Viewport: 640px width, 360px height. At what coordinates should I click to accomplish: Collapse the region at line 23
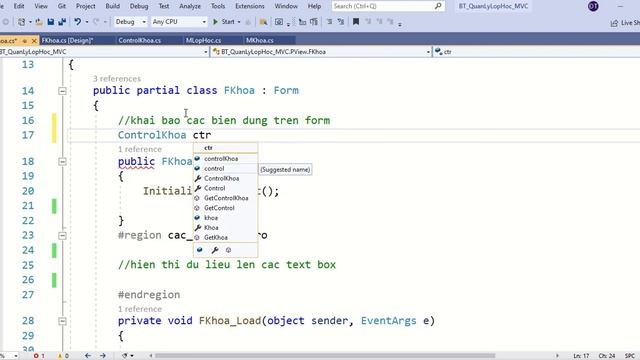[x=62, y=236]
